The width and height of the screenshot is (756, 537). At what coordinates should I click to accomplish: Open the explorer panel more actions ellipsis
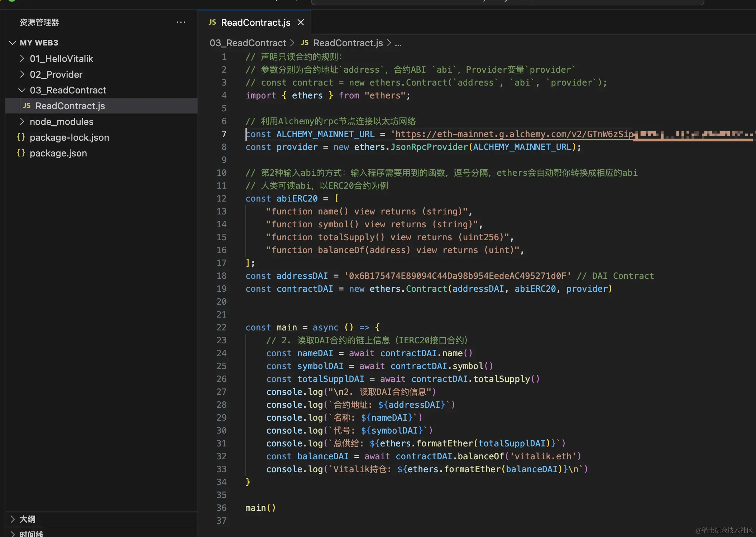pyautogui.click(x=181, y=22)
